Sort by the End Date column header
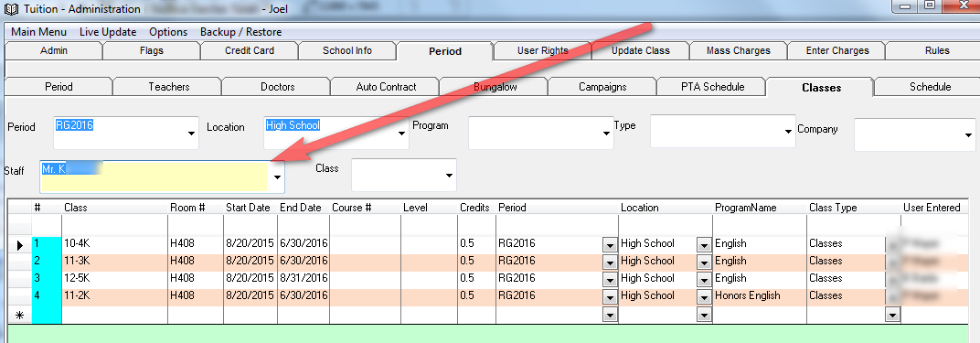Viewport: 980px width, 343px height. (x=304, y=208)
